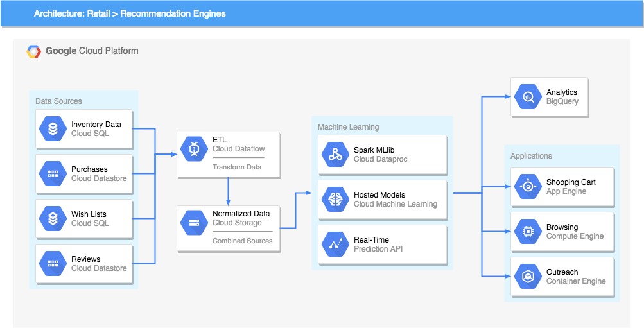The height and width of the screenshot is (328, 644).
Task: Select the Outreach Container Engine icon
Action: coord(528,276)
